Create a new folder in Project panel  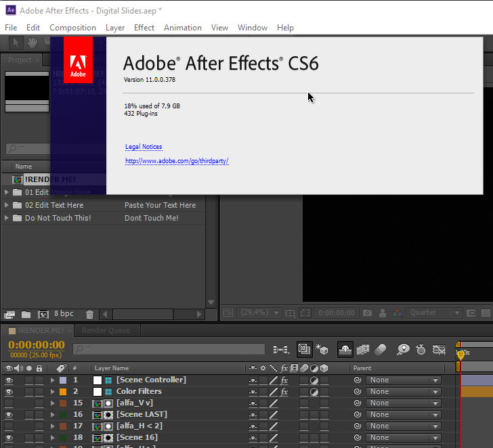(x=26, y=315)
